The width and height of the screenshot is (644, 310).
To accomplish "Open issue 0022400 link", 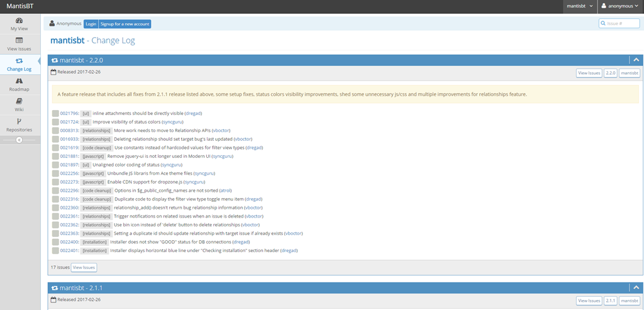I will [69, 242].
